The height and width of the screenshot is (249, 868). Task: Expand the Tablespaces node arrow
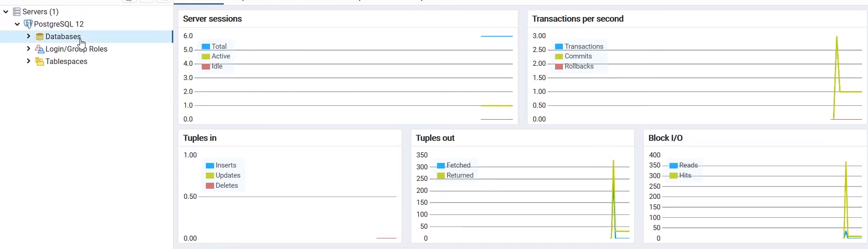(x=28, y=61)
